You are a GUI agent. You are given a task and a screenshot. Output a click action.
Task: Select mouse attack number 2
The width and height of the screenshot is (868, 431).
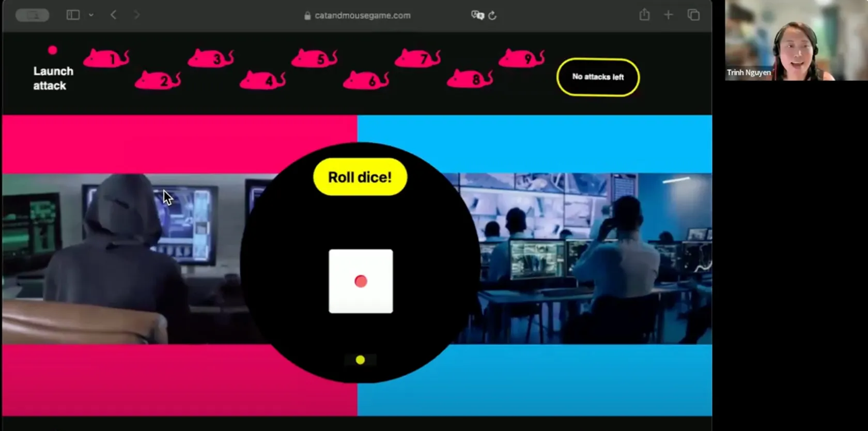158,80
